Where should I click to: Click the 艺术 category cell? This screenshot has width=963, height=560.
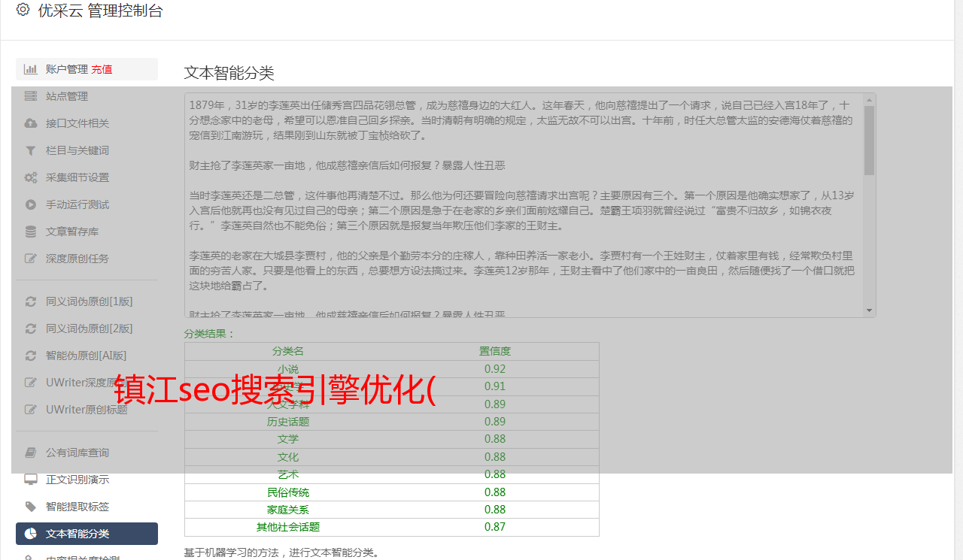point(288,474)
